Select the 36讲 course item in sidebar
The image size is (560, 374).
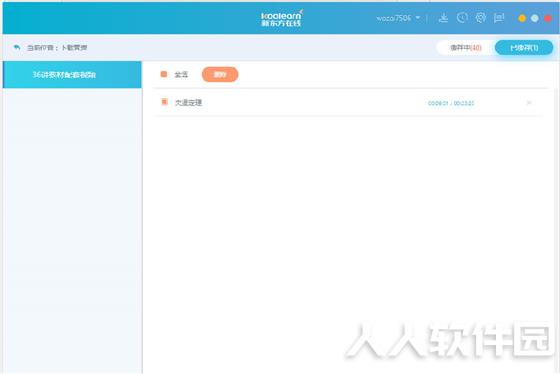pyautogui.click(x=72, y=75)
